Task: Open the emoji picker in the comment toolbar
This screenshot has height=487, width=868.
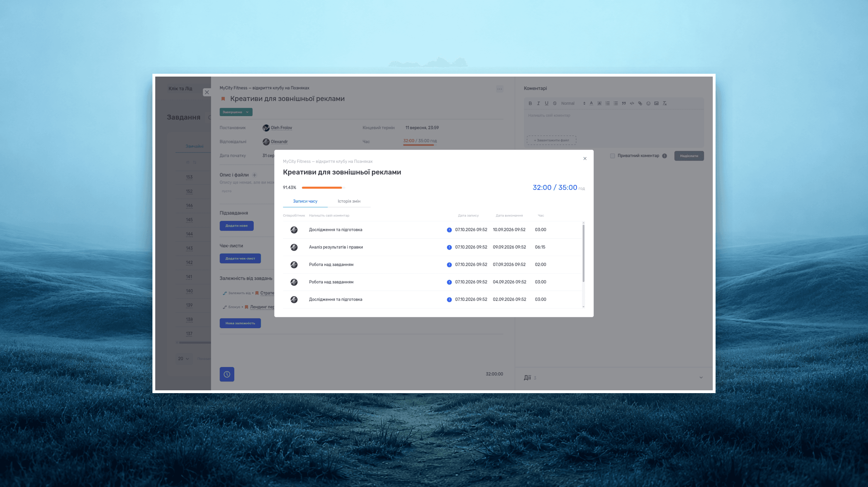Action: click(648, 103)
